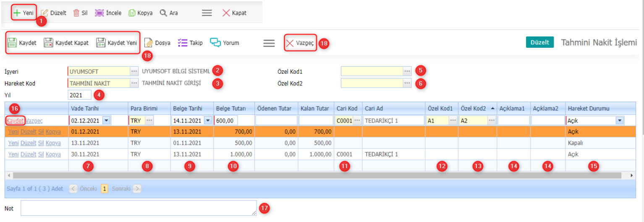Open Dosya attachment tool
This screenshot has width=644, height=222.
(157, 43)
